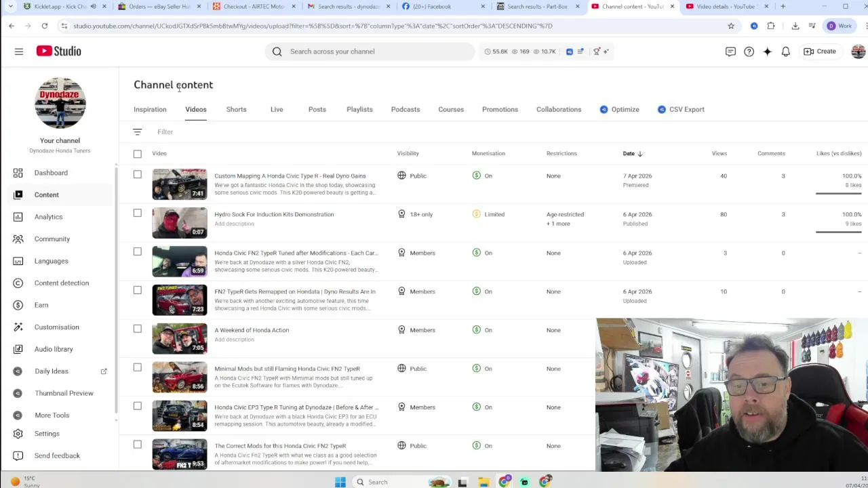Open Dashboard in the sidebar
The image size is (868, 488).
51,173
